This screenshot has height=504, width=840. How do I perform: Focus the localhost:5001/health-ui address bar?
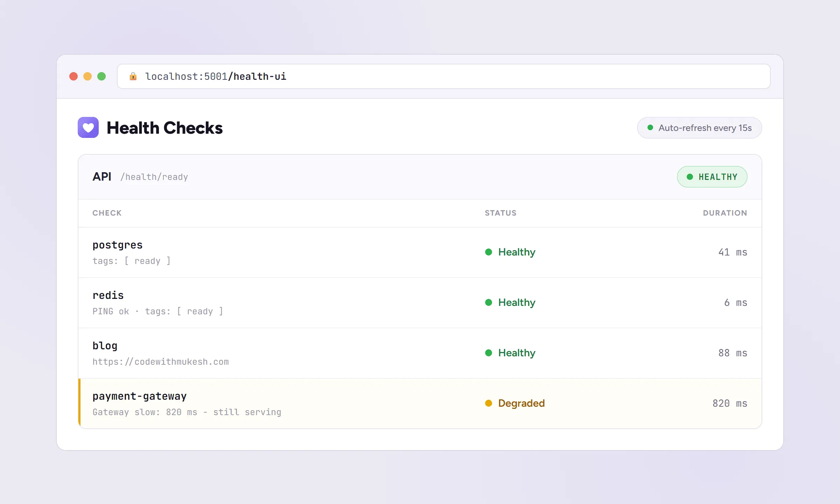click(x=444, y=76)
